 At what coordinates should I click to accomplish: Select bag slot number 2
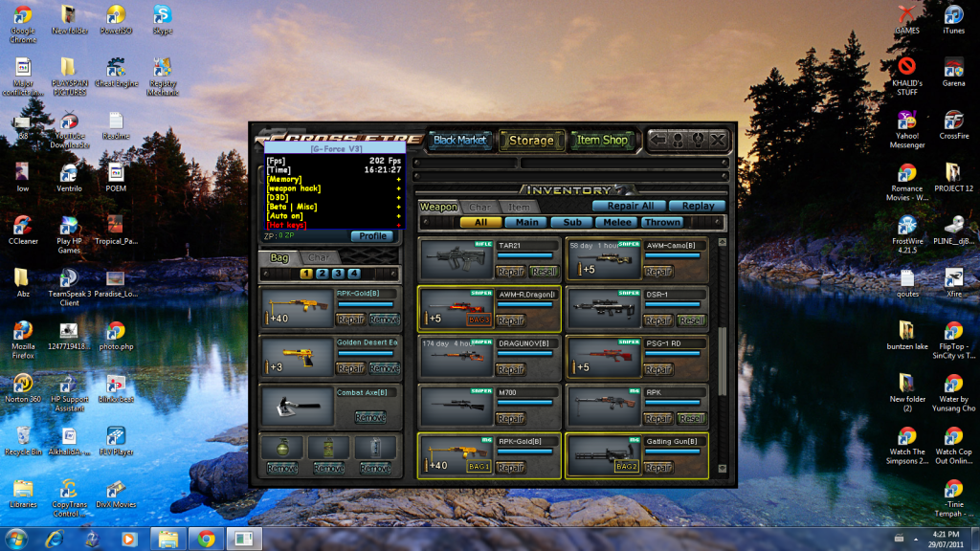[322, 274]
